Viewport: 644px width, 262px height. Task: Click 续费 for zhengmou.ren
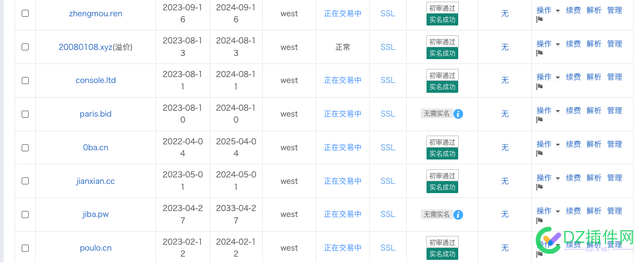click(x=574, y=10)
